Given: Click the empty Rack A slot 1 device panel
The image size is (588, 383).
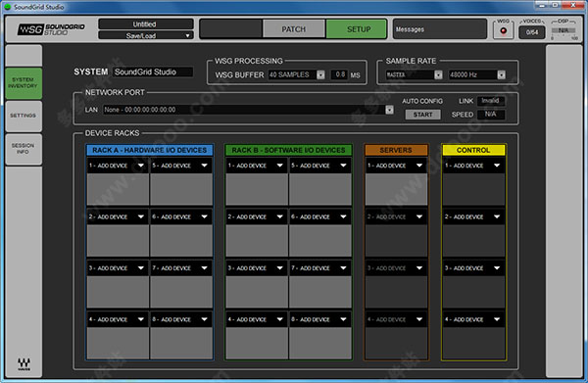Looking at the screenshot, I should (x=118, y=188).
